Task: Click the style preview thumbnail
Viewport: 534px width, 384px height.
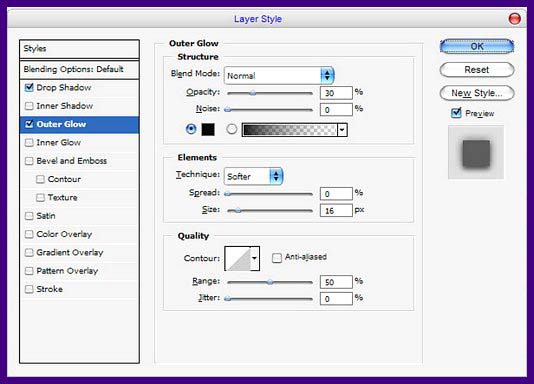Action: 476,152
